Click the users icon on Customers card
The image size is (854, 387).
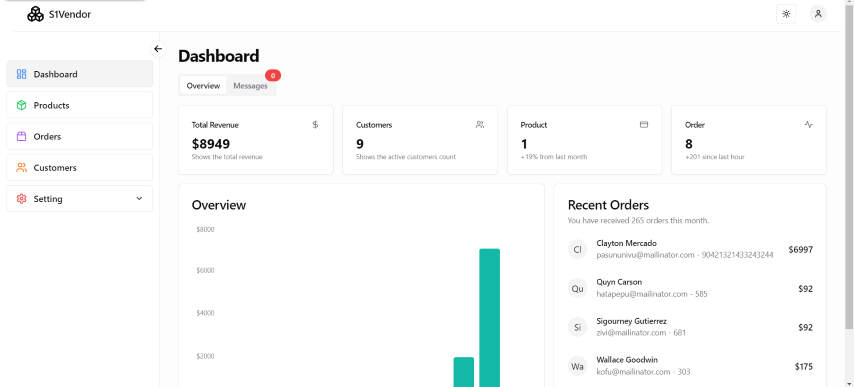480,125
